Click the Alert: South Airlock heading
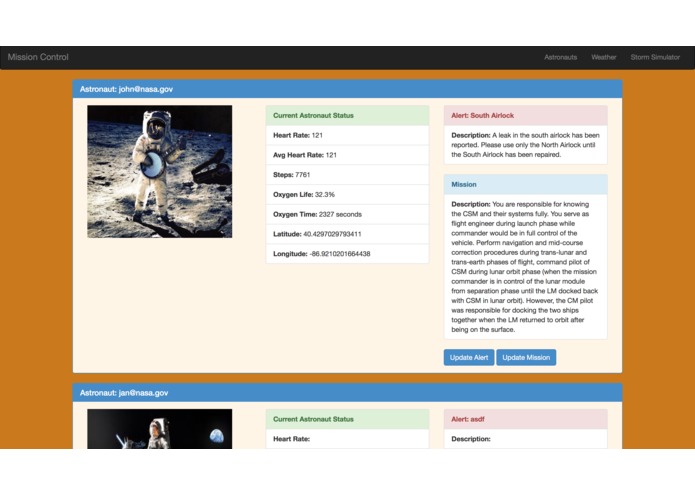695x494 pixels. pos(526,116)
